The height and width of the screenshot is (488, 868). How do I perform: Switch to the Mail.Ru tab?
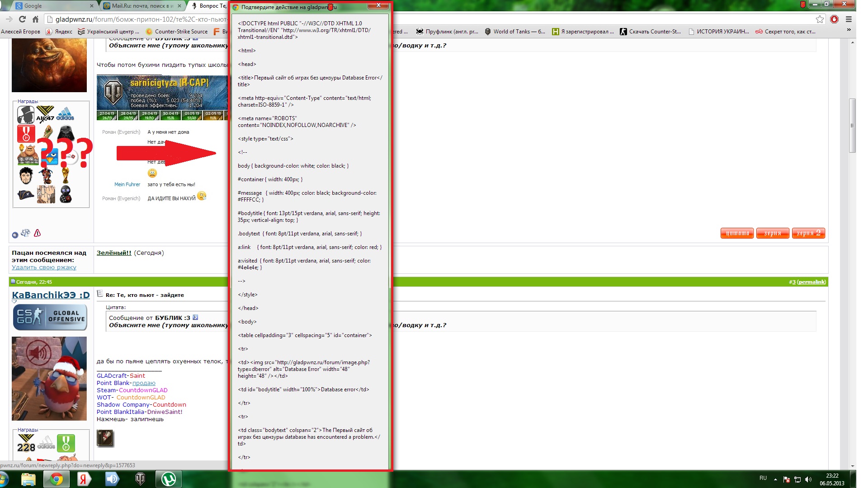click(141, 6)
